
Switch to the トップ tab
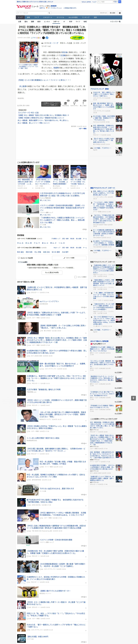point(20,17)
